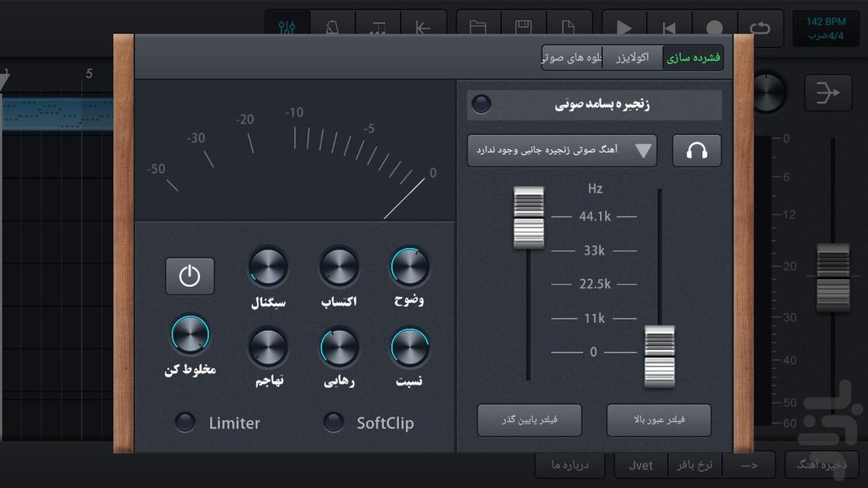868x488 pixels.
Task: Click the record button in top toolbar
Action: click(714, 28)
